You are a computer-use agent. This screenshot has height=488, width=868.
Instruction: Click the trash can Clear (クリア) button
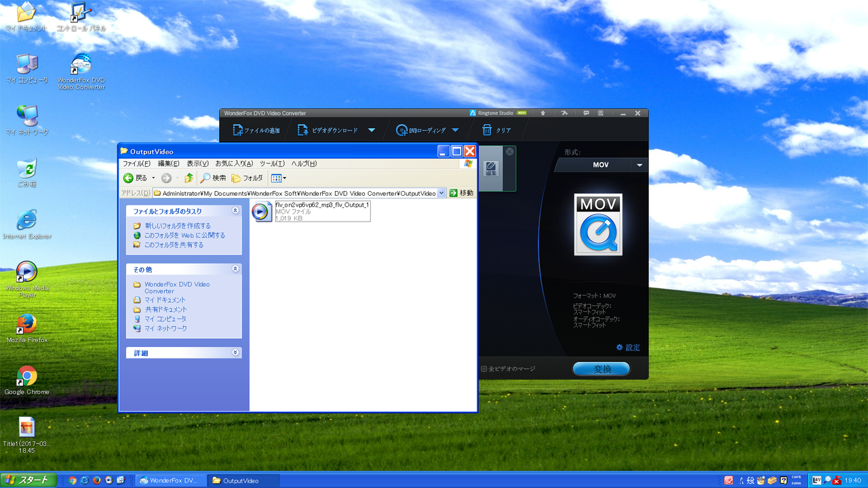(496, 130)
